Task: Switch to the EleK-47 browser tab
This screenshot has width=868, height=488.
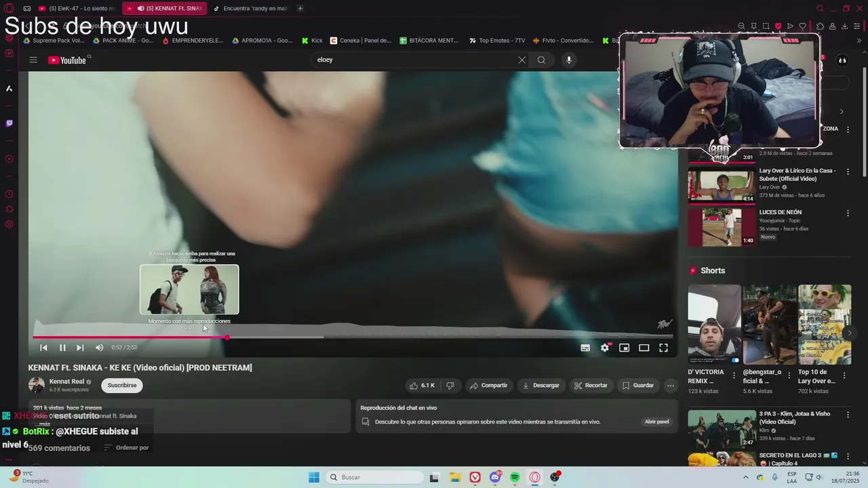Action: [77, 8]
